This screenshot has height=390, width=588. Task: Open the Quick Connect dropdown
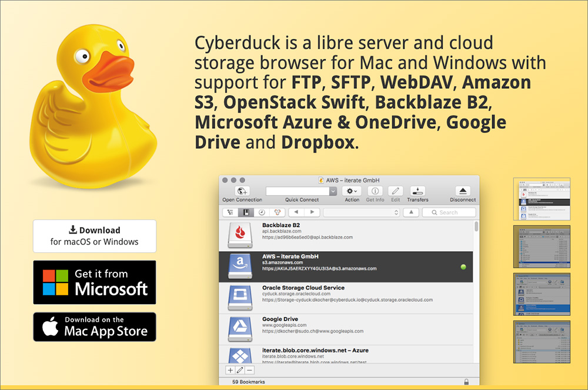[333, 191]
